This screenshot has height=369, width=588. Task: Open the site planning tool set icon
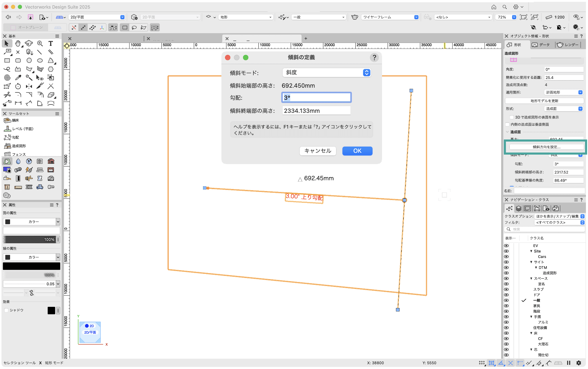tap(7, 161)
